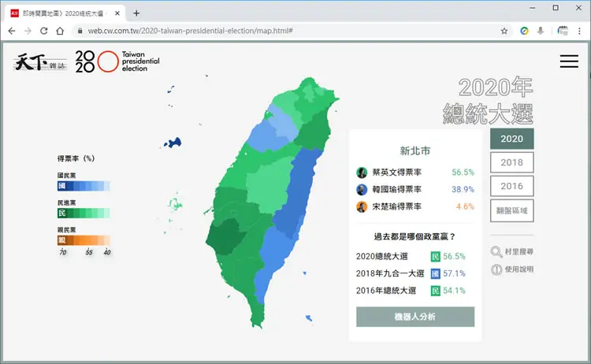Click the 國民黨 blue legend gradient
591x364 pixels.
click(84, 186)
